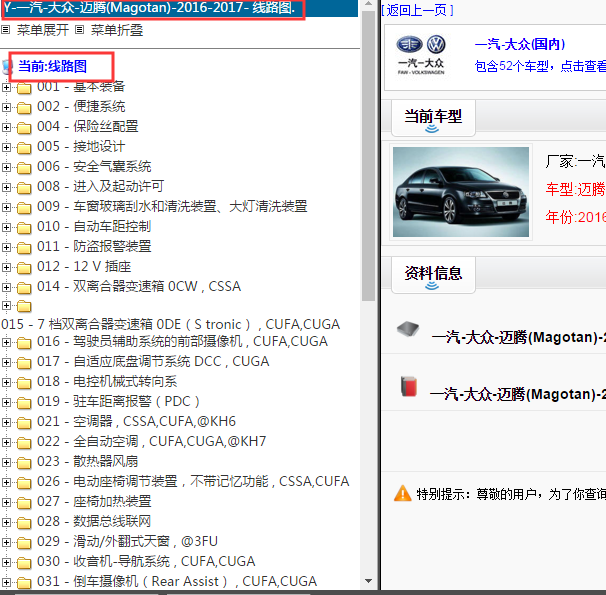Expand the 006 - 安全气囊系统 node

point(6,167)
